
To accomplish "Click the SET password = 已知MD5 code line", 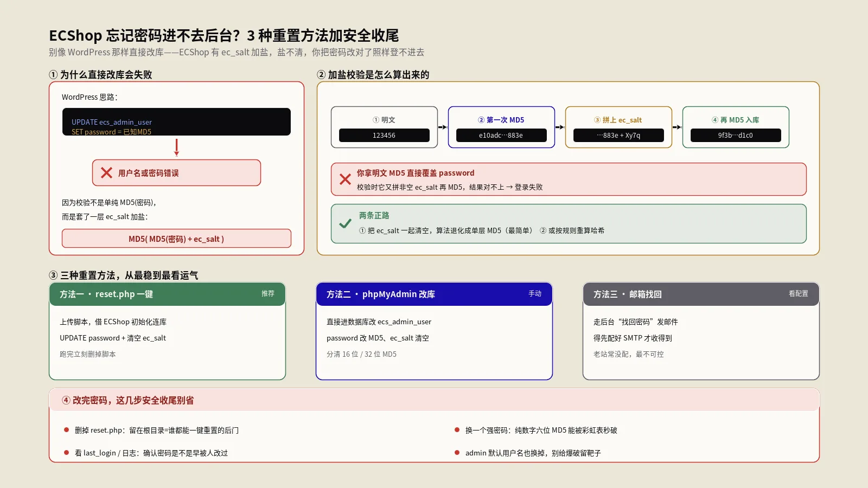I will [x=111, y=132].
